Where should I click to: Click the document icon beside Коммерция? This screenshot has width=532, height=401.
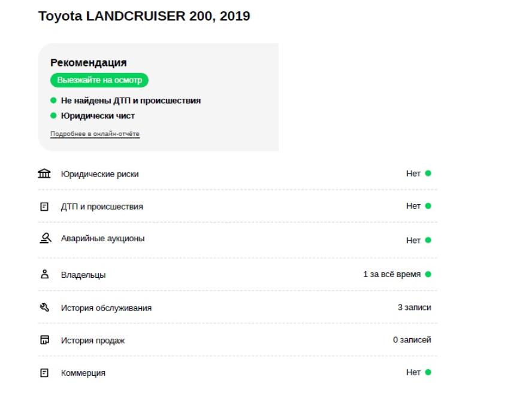click(x=44, y=373)
